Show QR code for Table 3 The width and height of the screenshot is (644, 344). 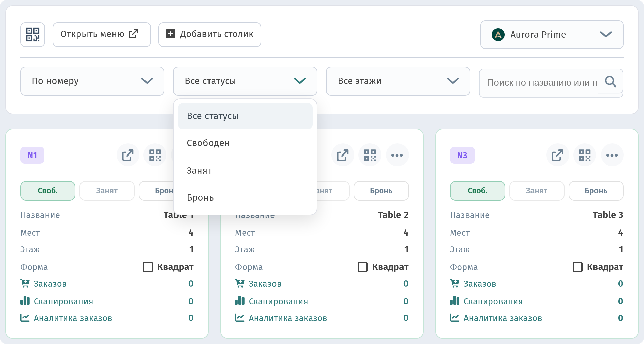pos(585,155)
